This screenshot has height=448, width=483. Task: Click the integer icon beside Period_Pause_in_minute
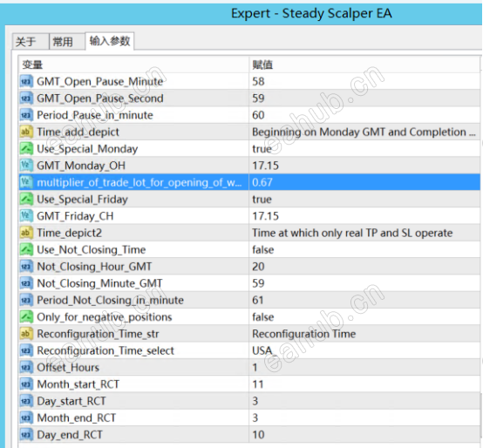pyautogui.click(x=26, y=115)
